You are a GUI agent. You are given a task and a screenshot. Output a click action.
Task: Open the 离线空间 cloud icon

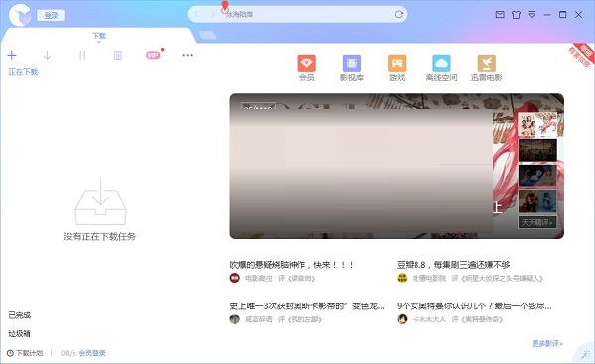[441, 68]
